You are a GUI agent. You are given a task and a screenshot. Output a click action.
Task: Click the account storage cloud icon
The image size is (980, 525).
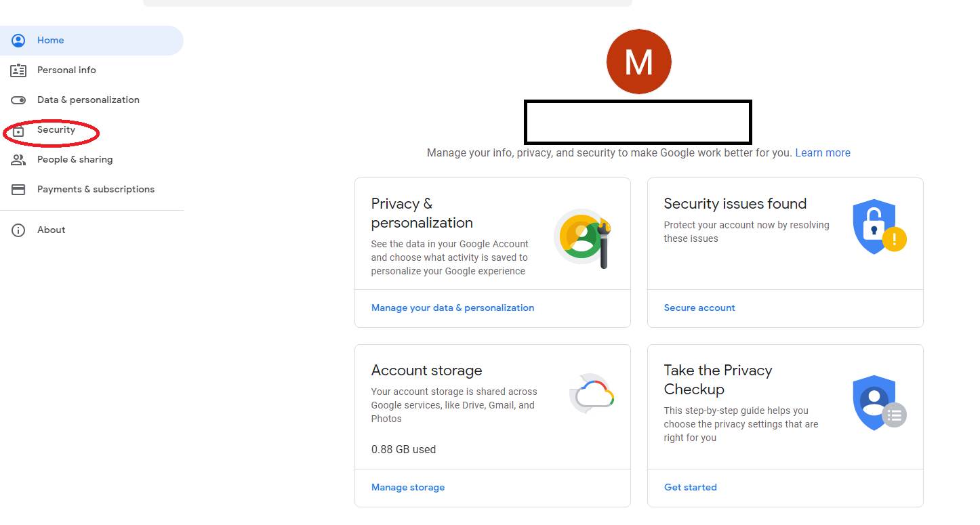(x=592, y=394)
